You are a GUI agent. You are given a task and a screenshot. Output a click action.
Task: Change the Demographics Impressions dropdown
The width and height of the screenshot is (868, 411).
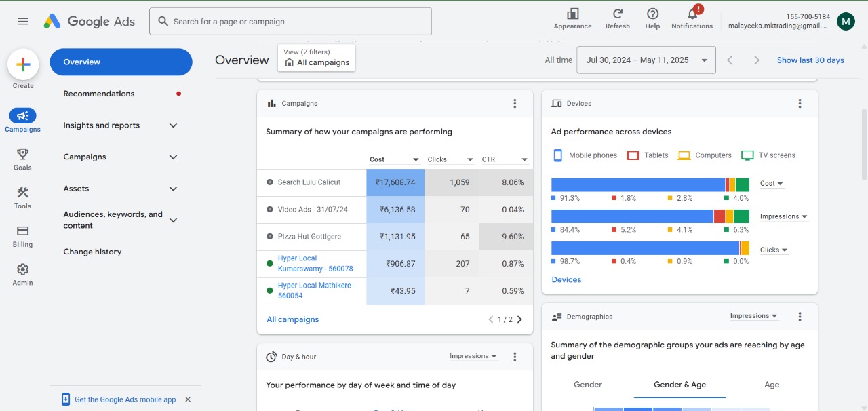753,316
